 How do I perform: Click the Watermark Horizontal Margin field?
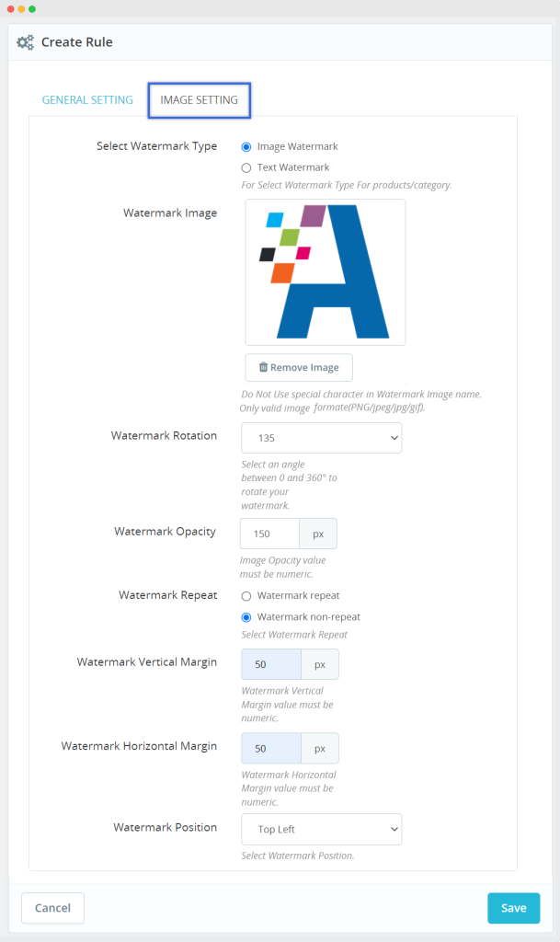click(x=270, y=748)
